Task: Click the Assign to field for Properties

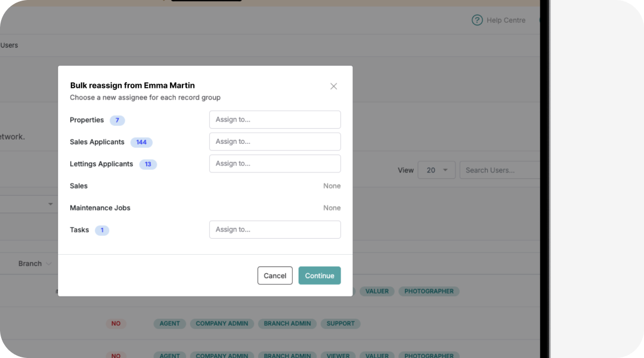Action: coord(274,119)
